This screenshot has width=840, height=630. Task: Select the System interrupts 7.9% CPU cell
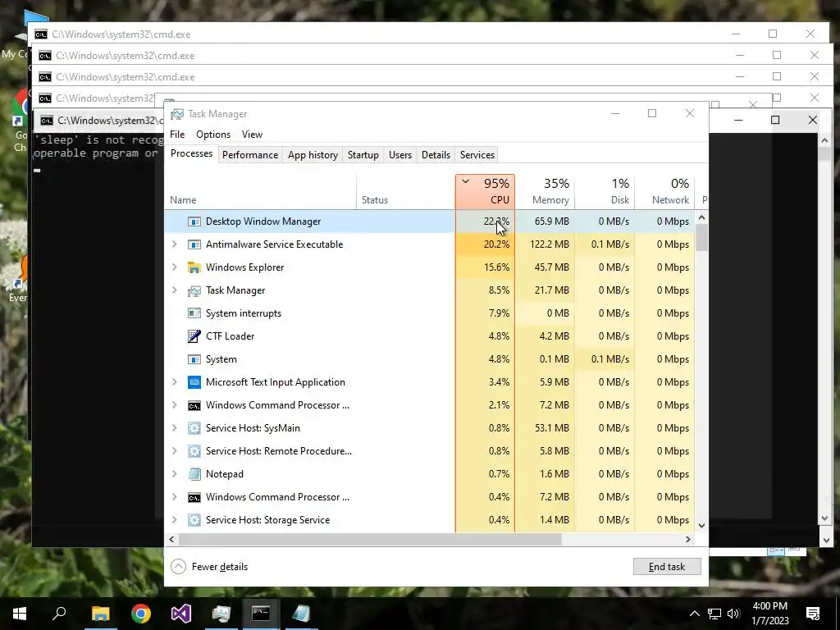click(486, 313)
